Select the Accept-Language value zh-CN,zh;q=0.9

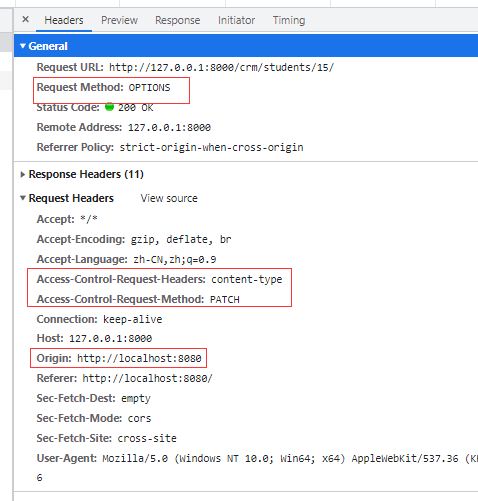175,259
